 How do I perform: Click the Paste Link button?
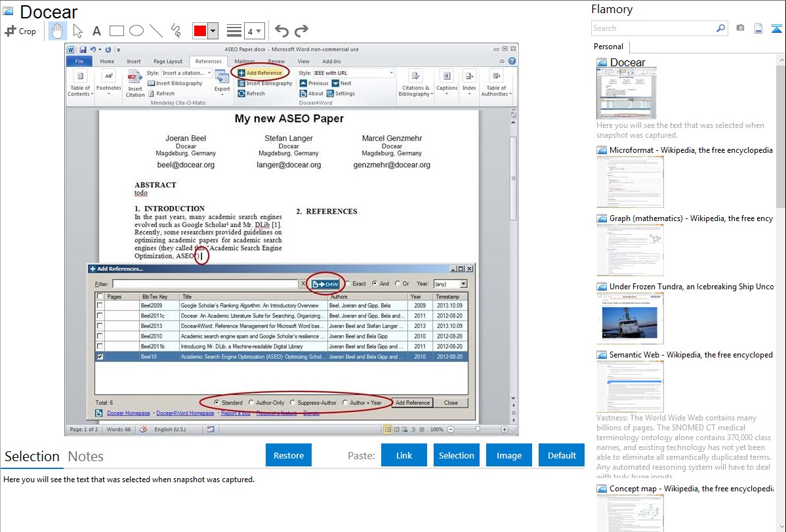(x=404, y=455)
